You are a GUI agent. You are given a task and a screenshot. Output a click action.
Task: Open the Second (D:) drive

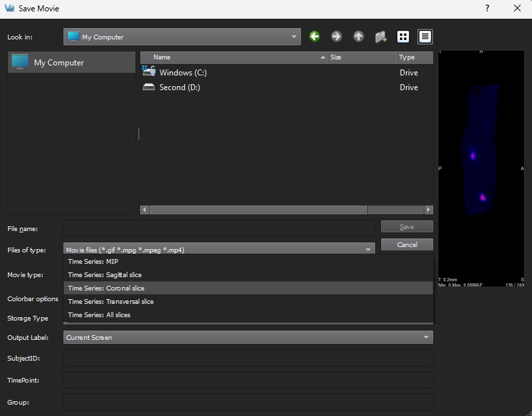point(179,87)
